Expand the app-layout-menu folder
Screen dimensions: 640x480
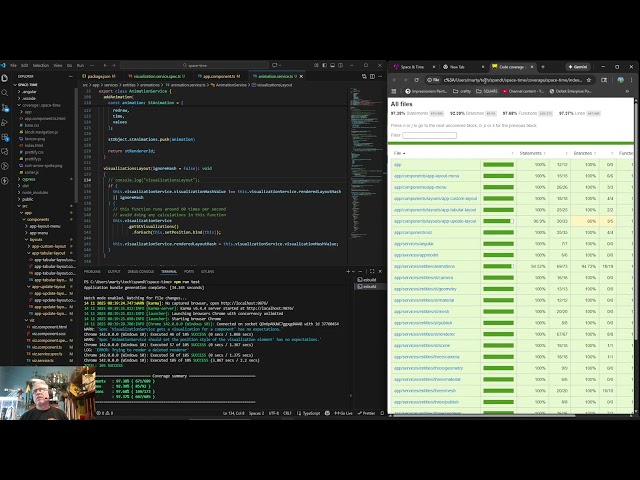tap(43, 226)
